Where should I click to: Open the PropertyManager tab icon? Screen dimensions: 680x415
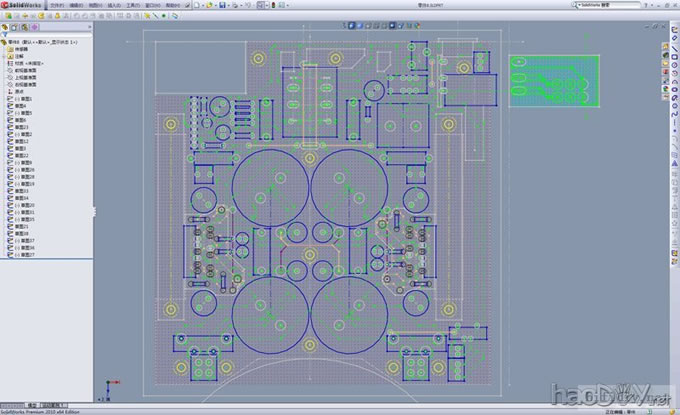(x=16, y=27)
